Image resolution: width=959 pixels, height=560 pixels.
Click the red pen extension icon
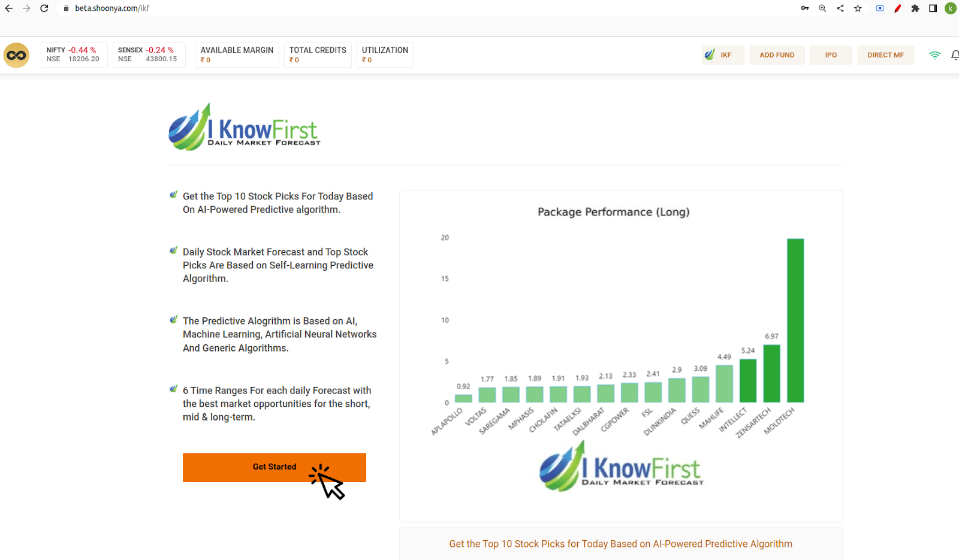coord(897,8)
